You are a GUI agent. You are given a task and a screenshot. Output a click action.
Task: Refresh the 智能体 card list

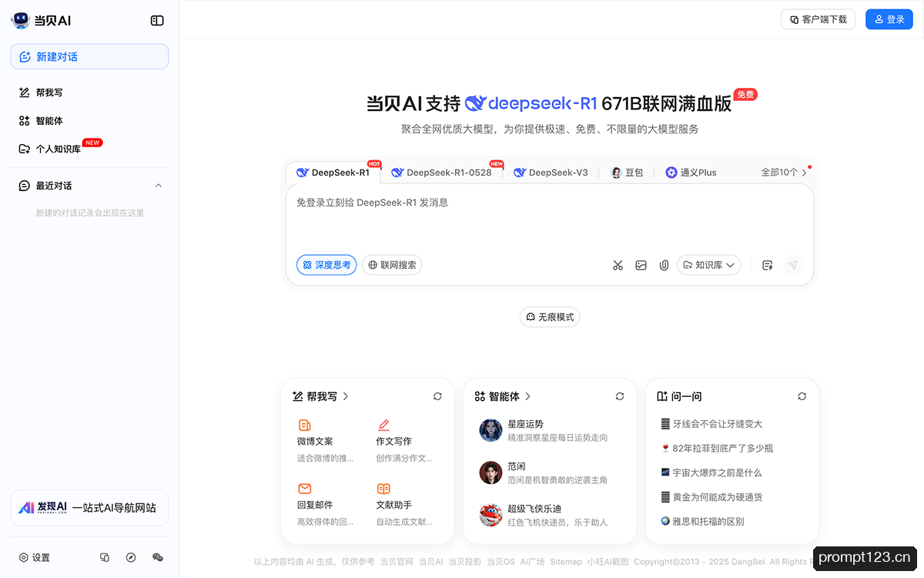(620, 396)
